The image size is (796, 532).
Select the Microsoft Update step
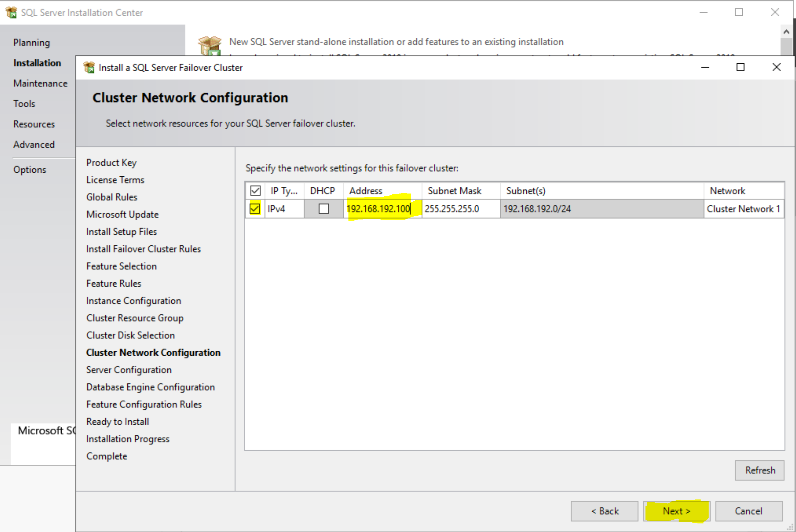122,214
